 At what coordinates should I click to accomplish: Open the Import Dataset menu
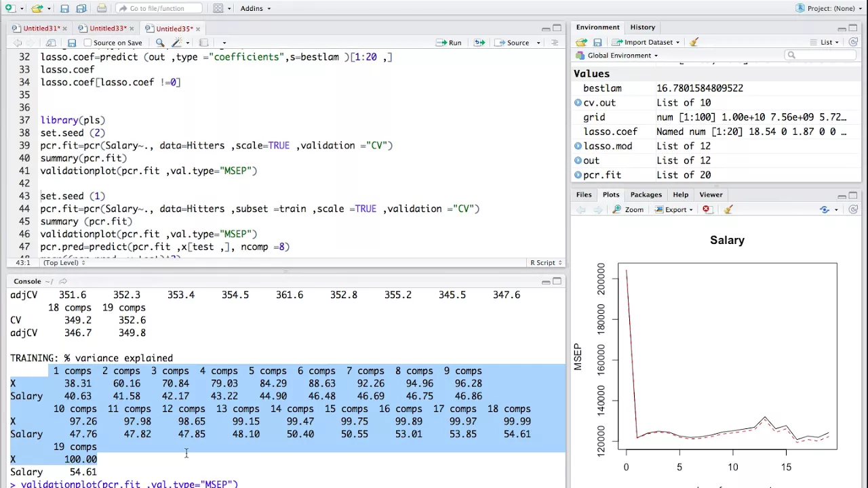pyautogui.click(x=646, y=42)
